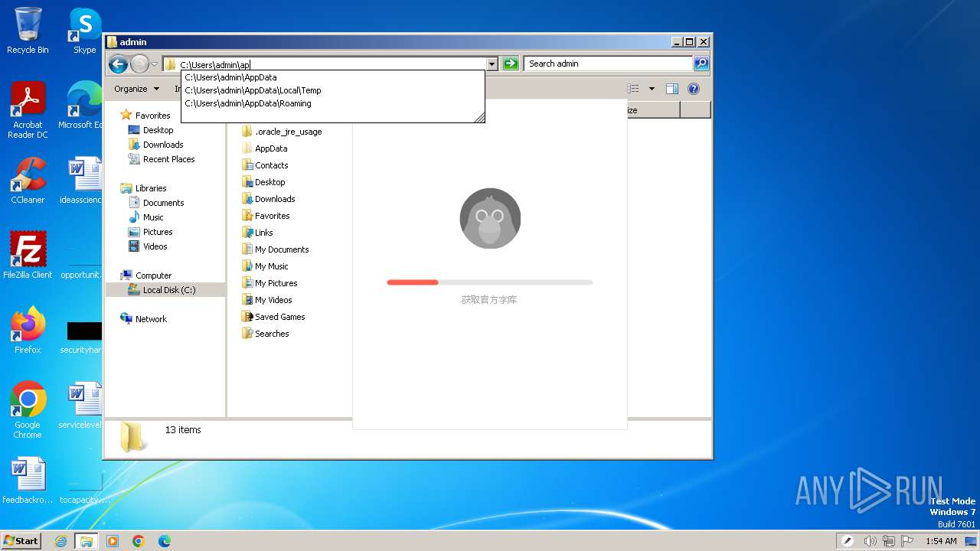Select Local Disk (C:) in tree
This screenshot has width=980, height=551.
[165, 290]
